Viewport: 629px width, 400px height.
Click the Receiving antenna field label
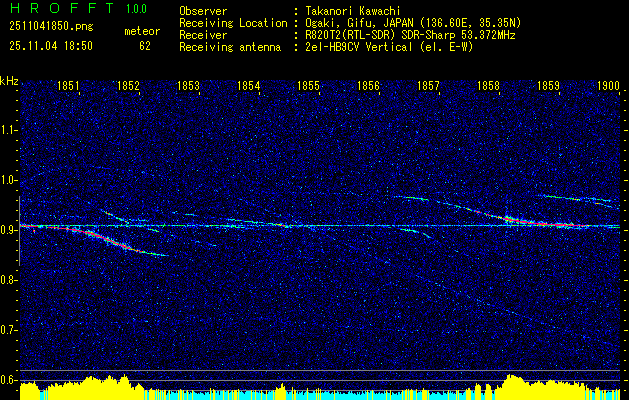[x=230, y=47]
